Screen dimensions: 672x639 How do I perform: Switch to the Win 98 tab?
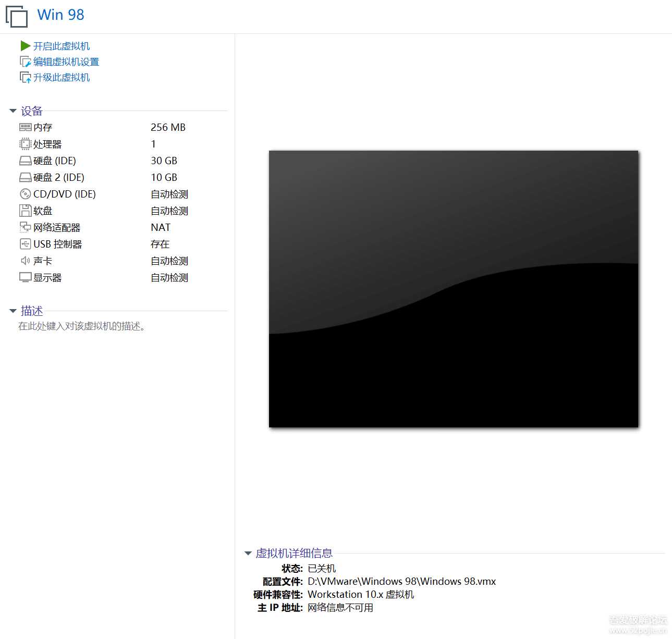[x=60, y=15]
